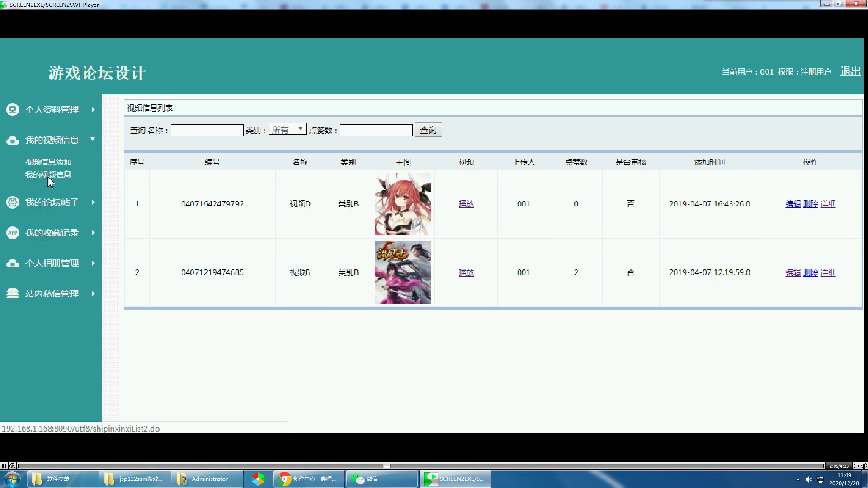Select 我的视频信息 submenu item
Image resolution: width=868 pixels, height=488 pixels.
pyautogui.click(x=48, y=174)
